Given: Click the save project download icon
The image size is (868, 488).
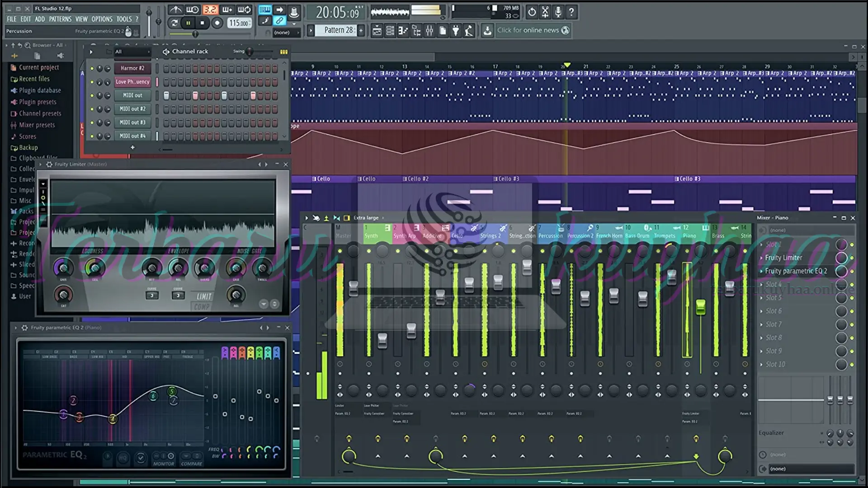Looking at the screenshot, I should click(487, 31).
